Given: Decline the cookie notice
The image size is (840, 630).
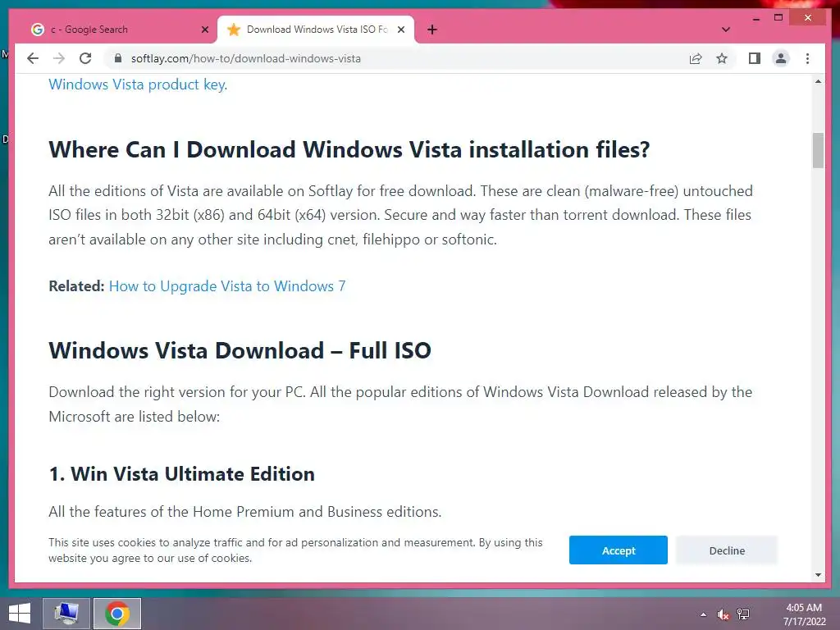Looking at the screenshot, I should coord(727,550).
